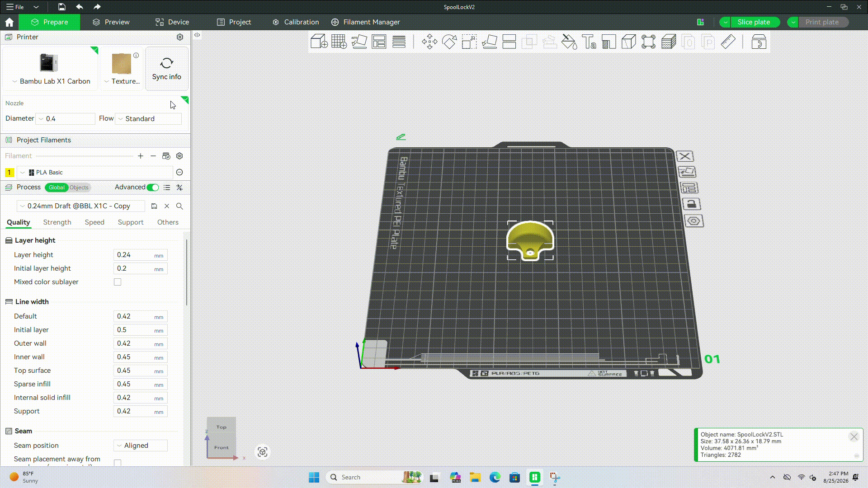Click the yellow filament 1 color swatch
868x488 pixels.
pos(9,172)
